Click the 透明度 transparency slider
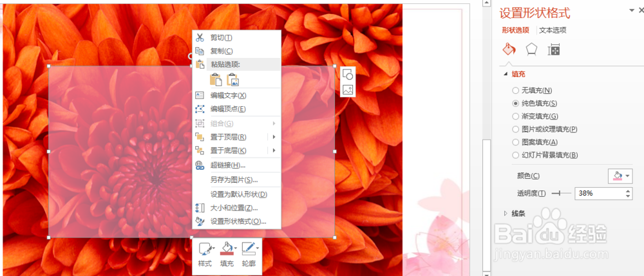The height and width of the screenshot is (276, 644). tap(562, 193)
